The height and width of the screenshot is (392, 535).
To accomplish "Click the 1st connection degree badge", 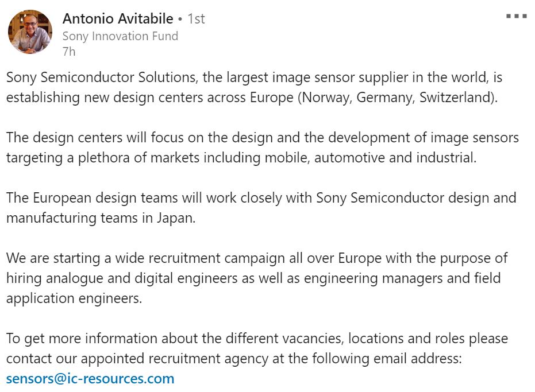I will (x=197, y=19).
